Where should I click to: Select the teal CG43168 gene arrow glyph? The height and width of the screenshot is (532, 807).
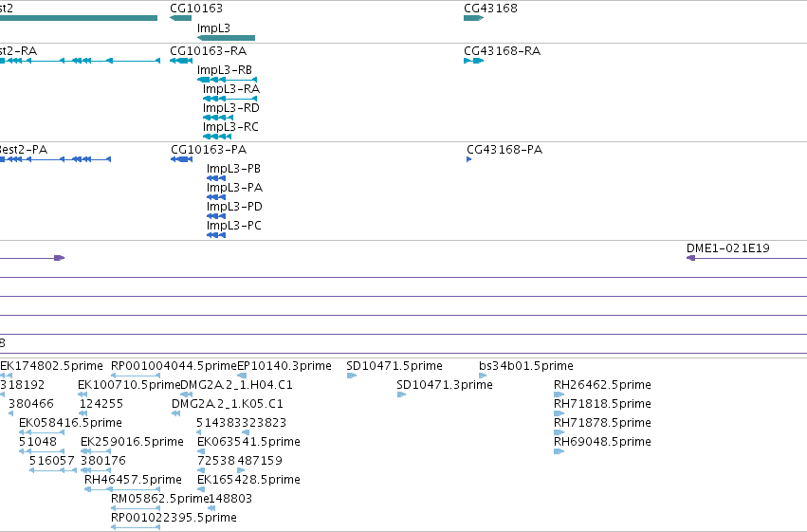(x=473, y=18)
